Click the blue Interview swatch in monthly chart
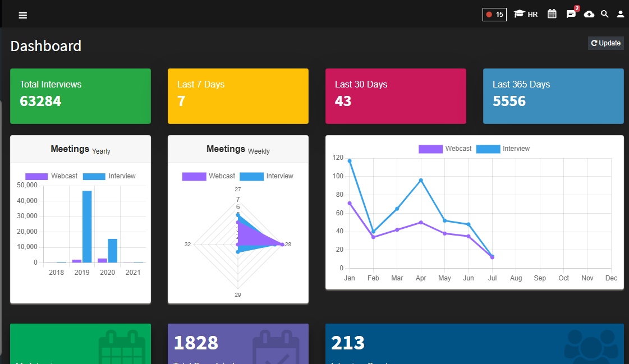 point(488,149)
